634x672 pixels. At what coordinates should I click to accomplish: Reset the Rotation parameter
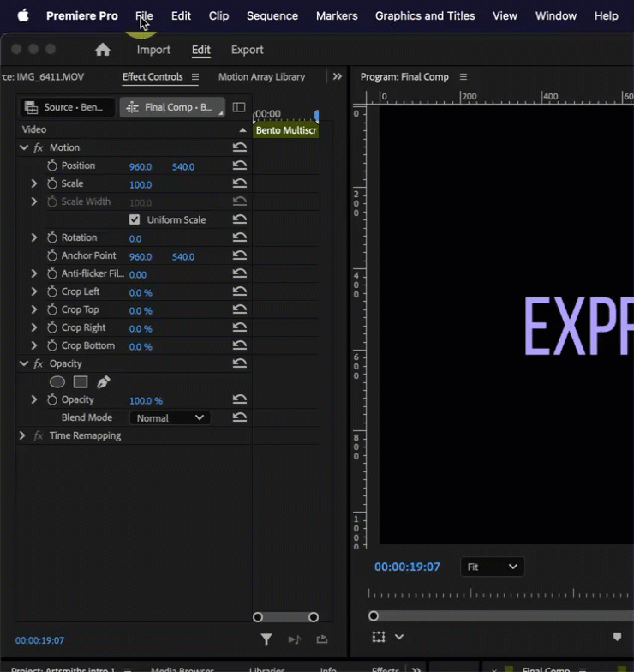click(240, 238)
